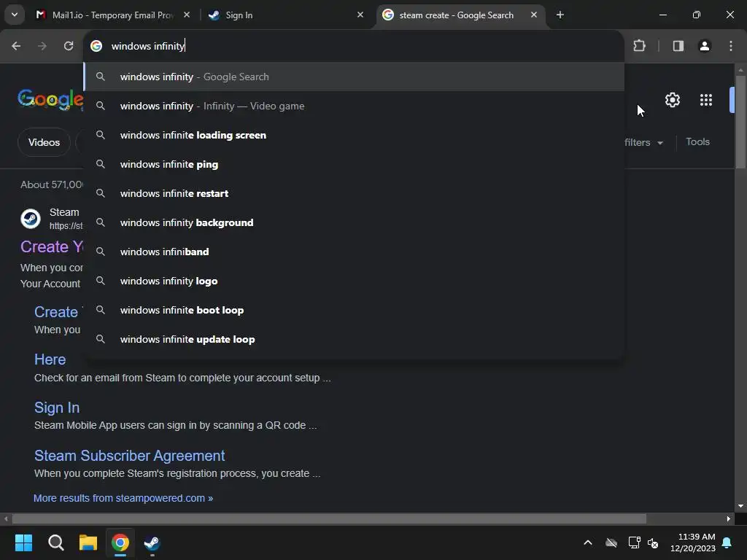Select suggestion windows infinity - Google Search
This screenshot has width=747, height=560.
354,77
